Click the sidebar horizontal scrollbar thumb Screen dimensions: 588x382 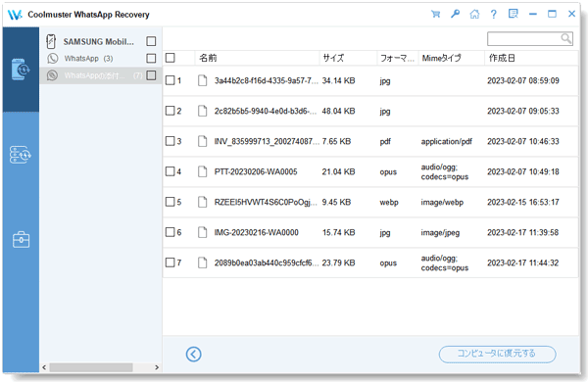(x=91, y=367)
